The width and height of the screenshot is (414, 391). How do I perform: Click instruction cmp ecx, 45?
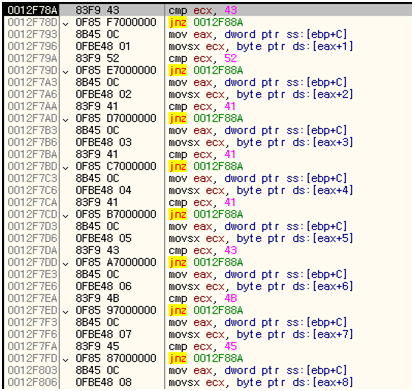[x=203, y=346]
